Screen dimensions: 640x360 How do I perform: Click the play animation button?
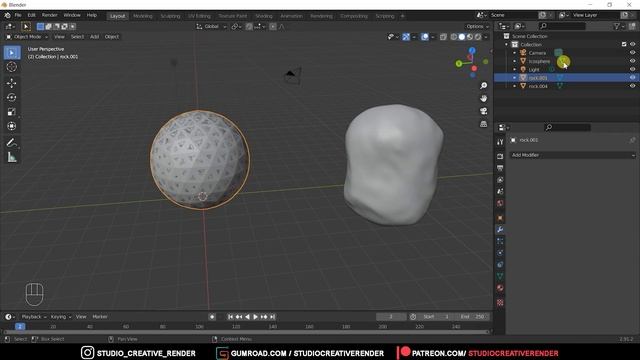pyautogui.click(x=256, y=317)
